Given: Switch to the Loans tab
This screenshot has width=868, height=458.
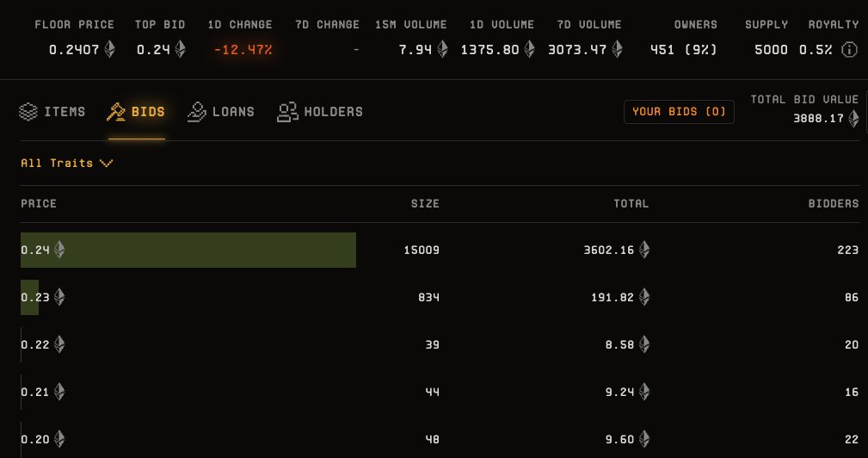Looking at the screenshot, I should [x=221, y=112].
